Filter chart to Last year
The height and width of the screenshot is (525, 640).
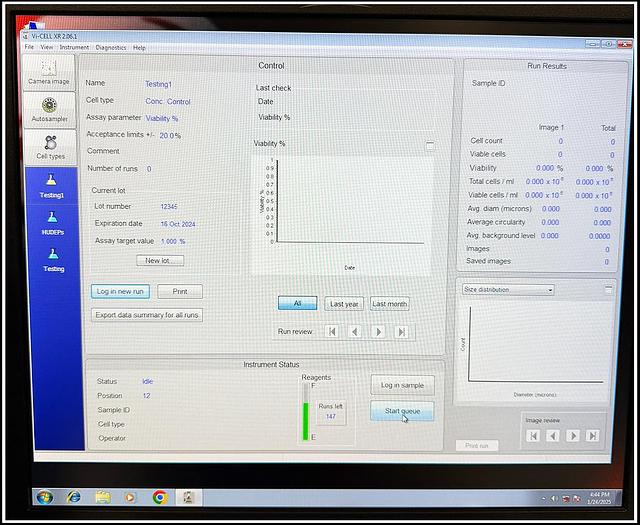(344, 304)
